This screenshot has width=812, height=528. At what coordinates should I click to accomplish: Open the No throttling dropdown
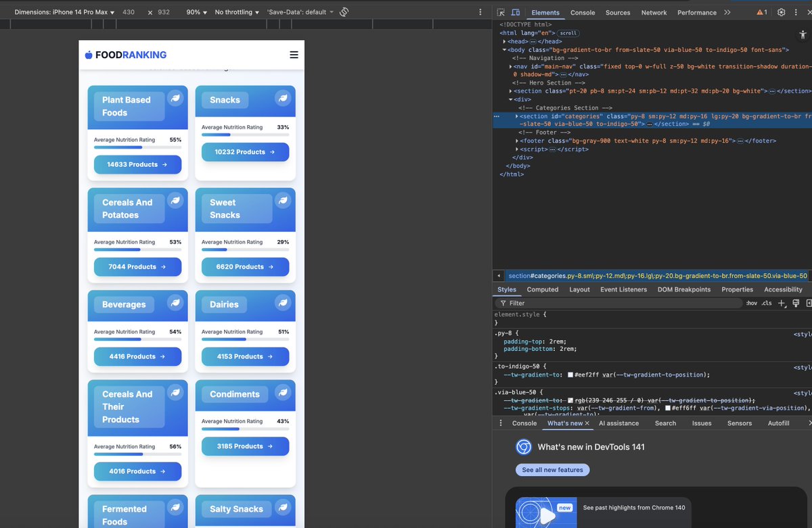[x=237, y=12]
